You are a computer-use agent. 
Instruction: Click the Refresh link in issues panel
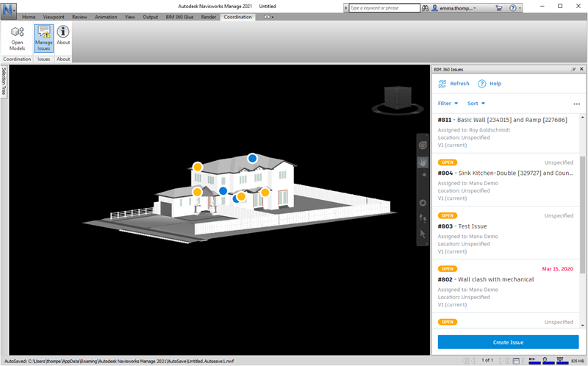point(453,84)
